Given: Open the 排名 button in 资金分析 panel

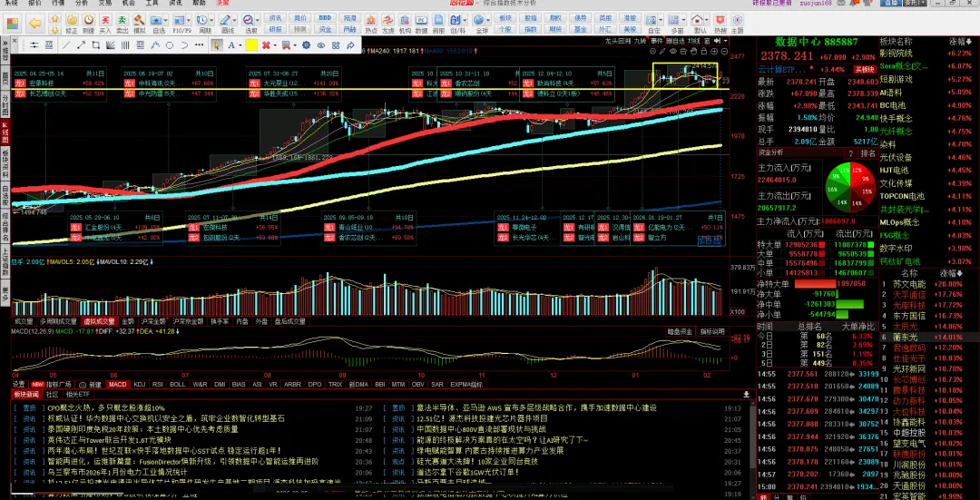Looking at the screenshot, I should point(868,152).
